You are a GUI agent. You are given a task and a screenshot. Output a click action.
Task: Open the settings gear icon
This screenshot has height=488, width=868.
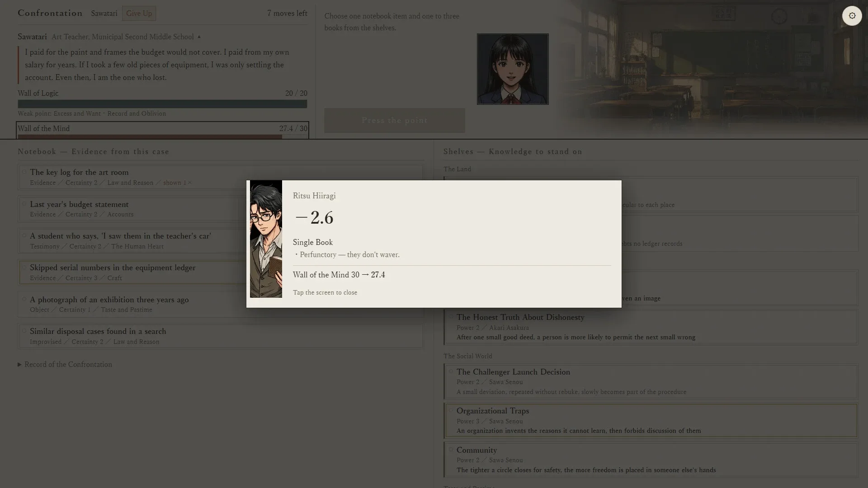852,16
